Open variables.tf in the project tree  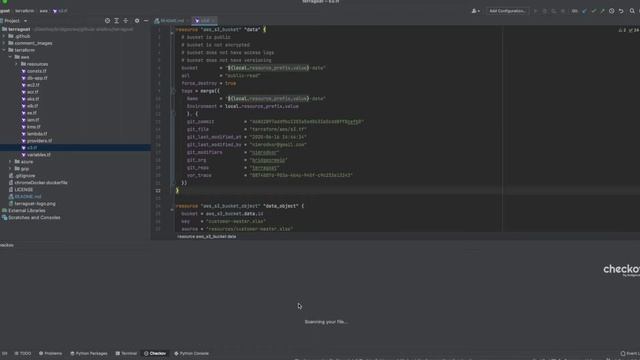[39, 155]
